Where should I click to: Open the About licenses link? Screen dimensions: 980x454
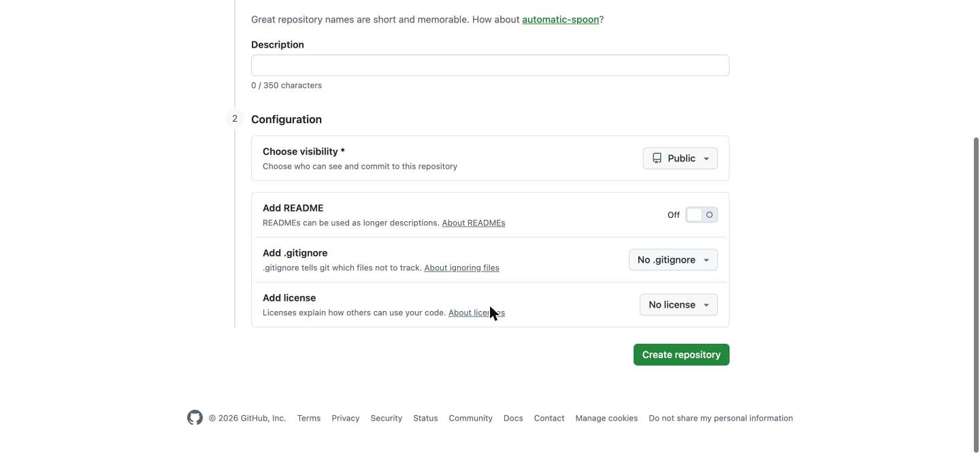click(476, 313)
